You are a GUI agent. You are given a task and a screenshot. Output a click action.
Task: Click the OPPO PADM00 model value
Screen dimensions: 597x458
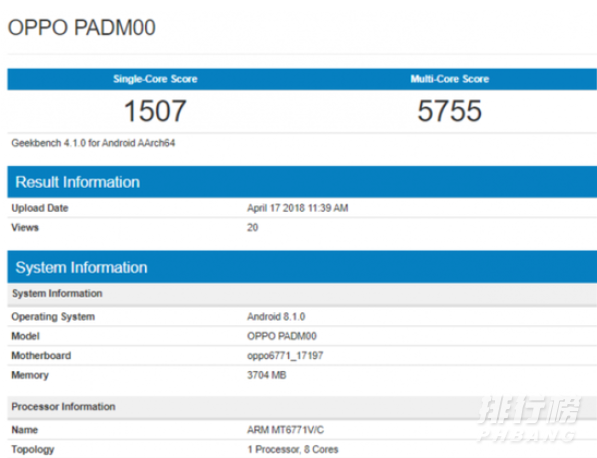coord(282,336)
